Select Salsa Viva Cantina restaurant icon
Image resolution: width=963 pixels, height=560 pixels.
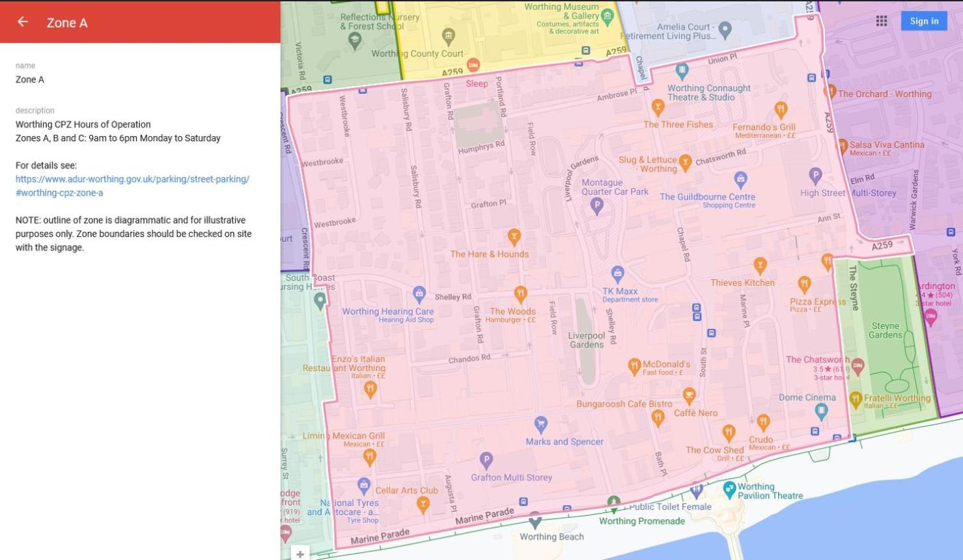(843, 146)
